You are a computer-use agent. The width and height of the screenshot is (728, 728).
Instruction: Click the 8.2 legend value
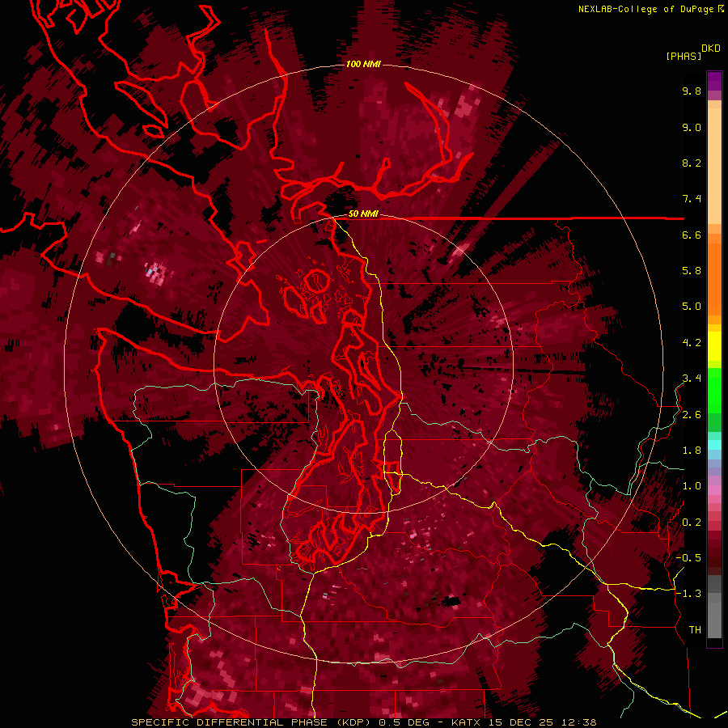[x=692, y=163]
